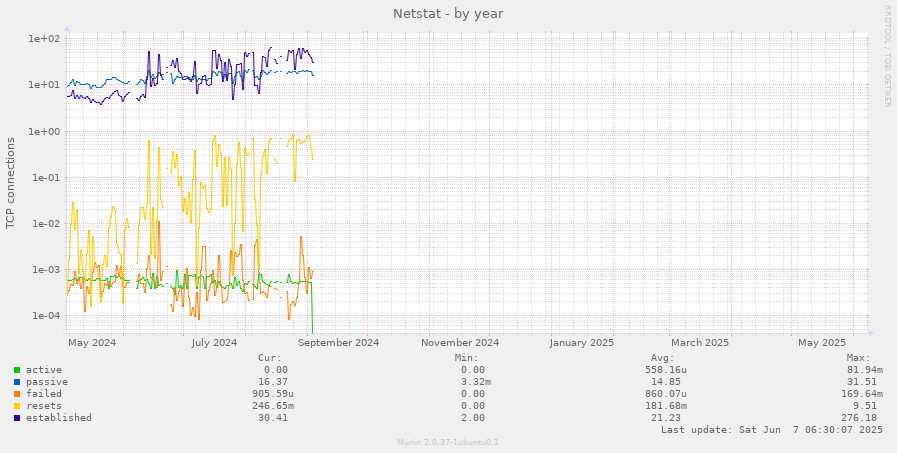Click the resets average value 181.68m
This screenshot has width=897, height=453.
coord(666,406)
